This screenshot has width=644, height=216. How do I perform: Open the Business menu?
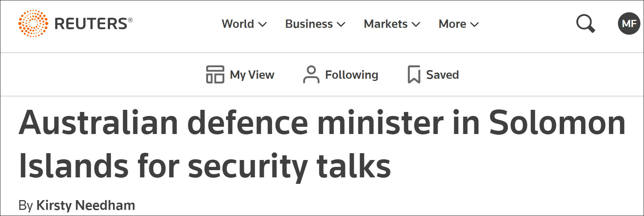click(309, 24)
